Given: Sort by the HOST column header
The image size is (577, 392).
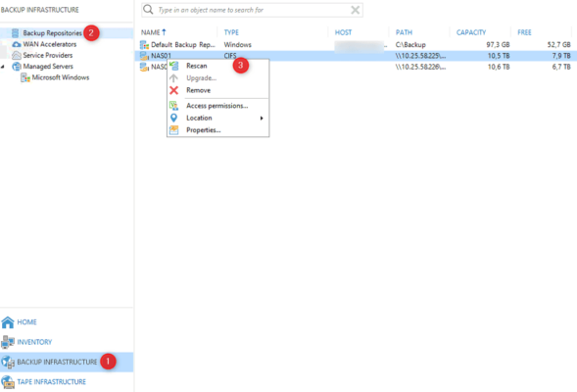Looking at the screenshot, I should coord(343,32).
